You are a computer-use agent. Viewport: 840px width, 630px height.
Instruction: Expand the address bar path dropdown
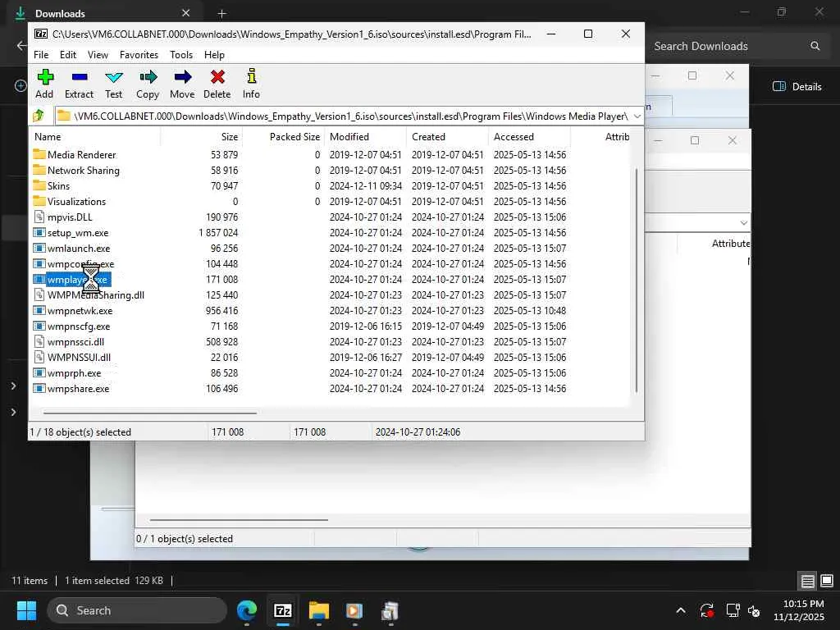point(637,116)
